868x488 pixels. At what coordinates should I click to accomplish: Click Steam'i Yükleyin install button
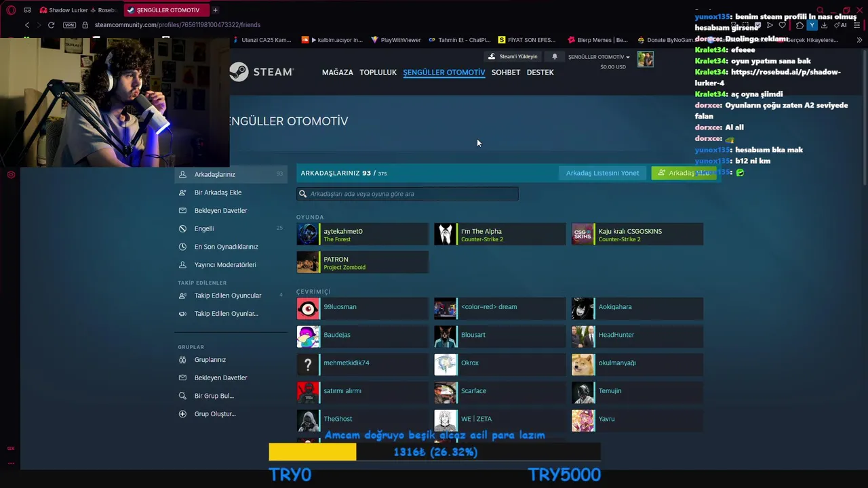tap(513, 57)
